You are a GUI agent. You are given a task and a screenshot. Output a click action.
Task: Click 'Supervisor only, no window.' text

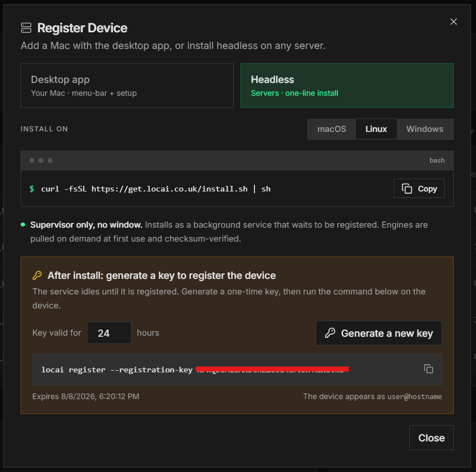click(86, 225)
